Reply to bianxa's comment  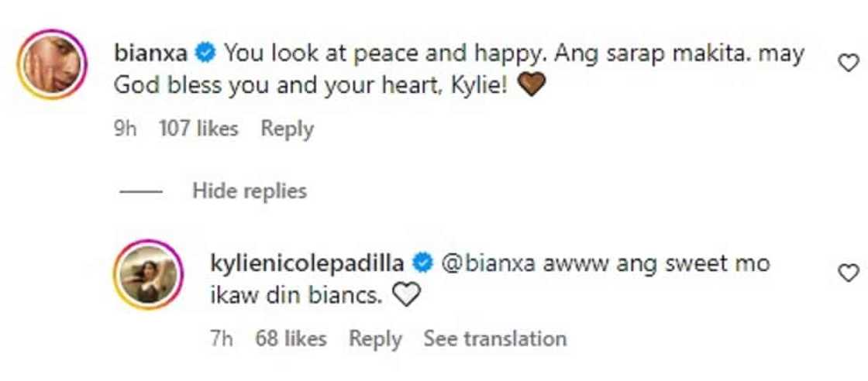pos(287,129)
